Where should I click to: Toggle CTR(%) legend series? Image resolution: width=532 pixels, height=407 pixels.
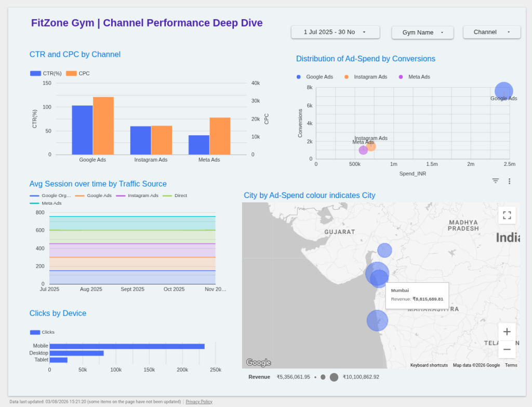tap(46, 73)
